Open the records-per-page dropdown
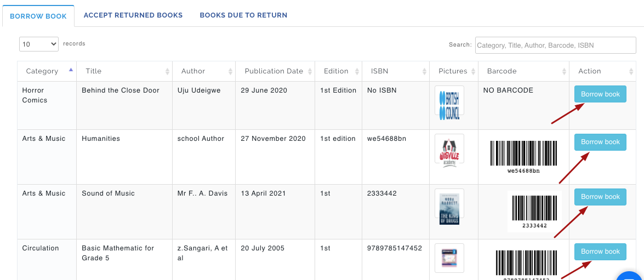 [39, 44]
